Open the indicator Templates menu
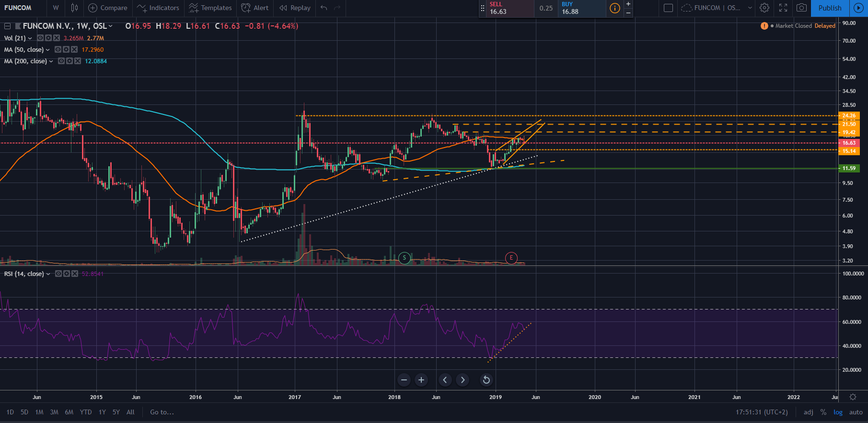This screenshot has width=868, height=423. pyautogui.click(x=210, y=8)
